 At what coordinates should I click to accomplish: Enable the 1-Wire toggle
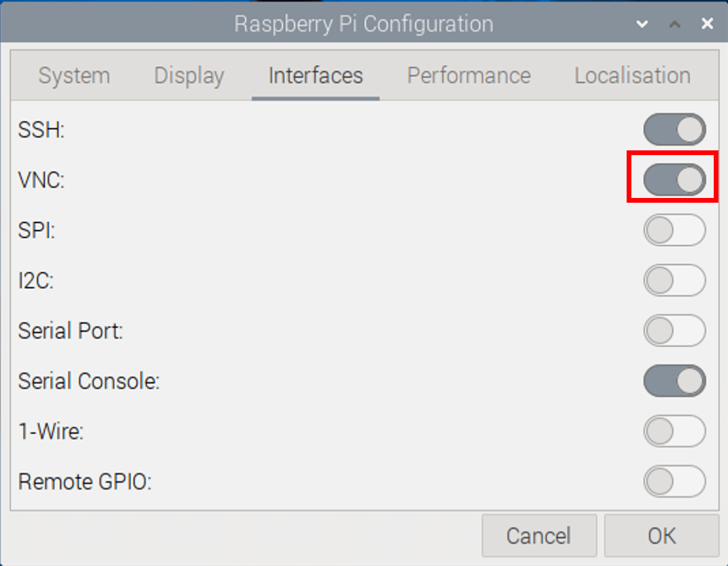coord(674,431)
